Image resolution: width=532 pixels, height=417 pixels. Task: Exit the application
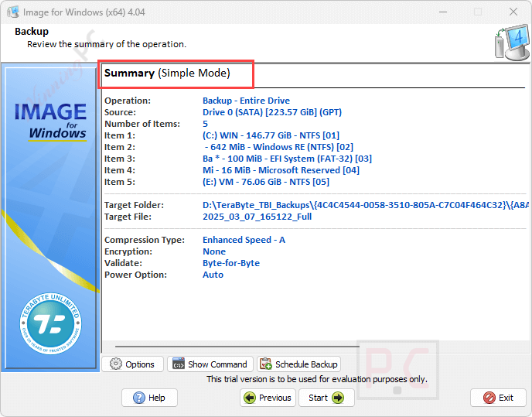[499, 398]
